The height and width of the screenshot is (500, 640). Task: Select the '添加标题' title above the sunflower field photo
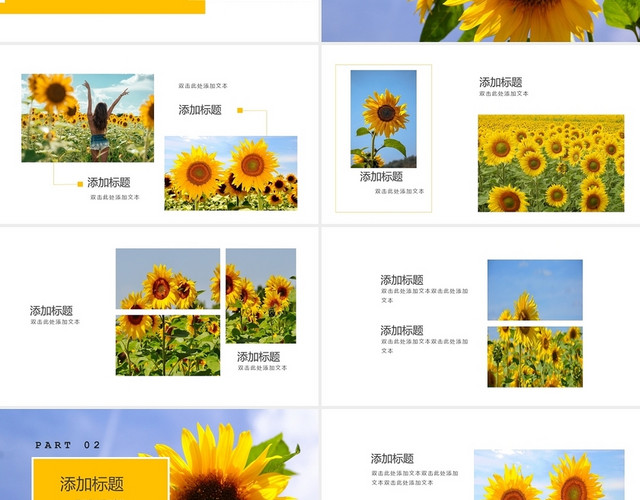coord(501,82)
